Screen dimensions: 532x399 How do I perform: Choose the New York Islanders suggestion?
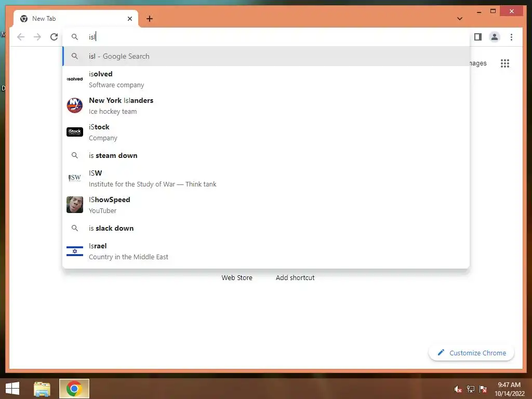point(267,105)
